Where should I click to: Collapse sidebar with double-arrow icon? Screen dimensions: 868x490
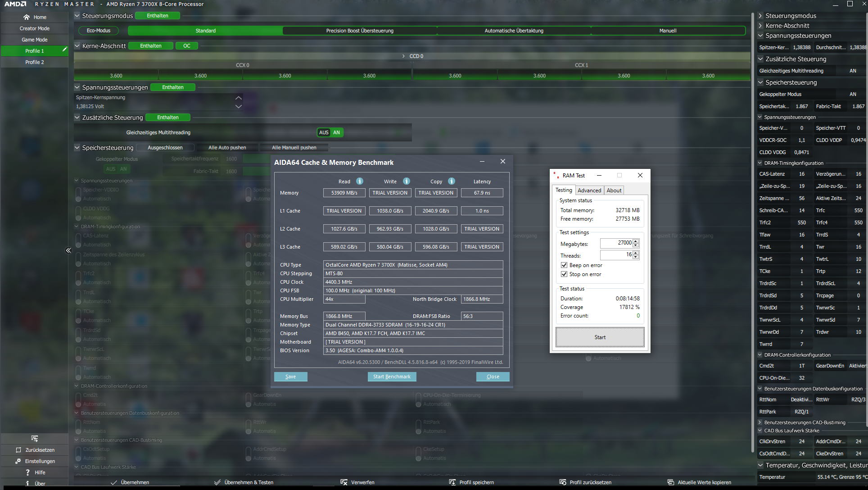coord(68,250)
